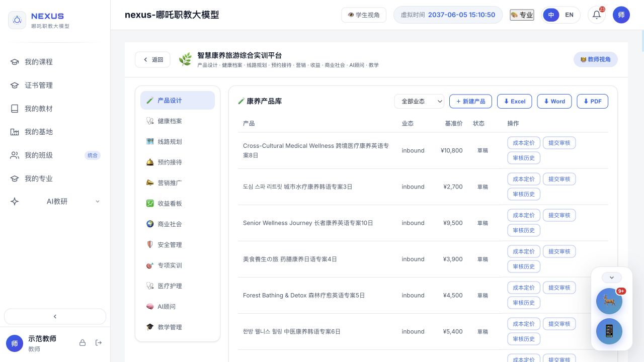Screen dimensions: 644x362
Task: Click 提交审核 for Forest Bathing & Detox
Action: tap(559, 288)
